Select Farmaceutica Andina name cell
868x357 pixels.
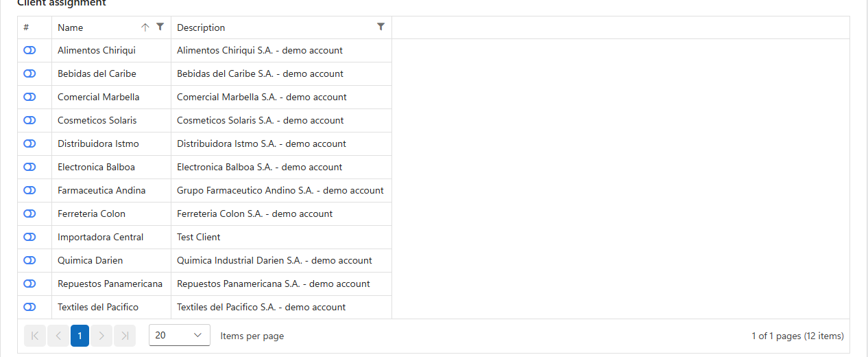[x=112, y=190]
